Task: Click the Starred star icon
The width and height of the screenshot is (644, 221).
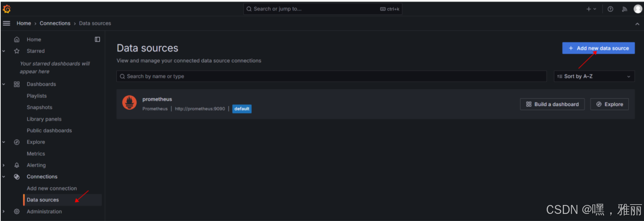Action: 17,51
